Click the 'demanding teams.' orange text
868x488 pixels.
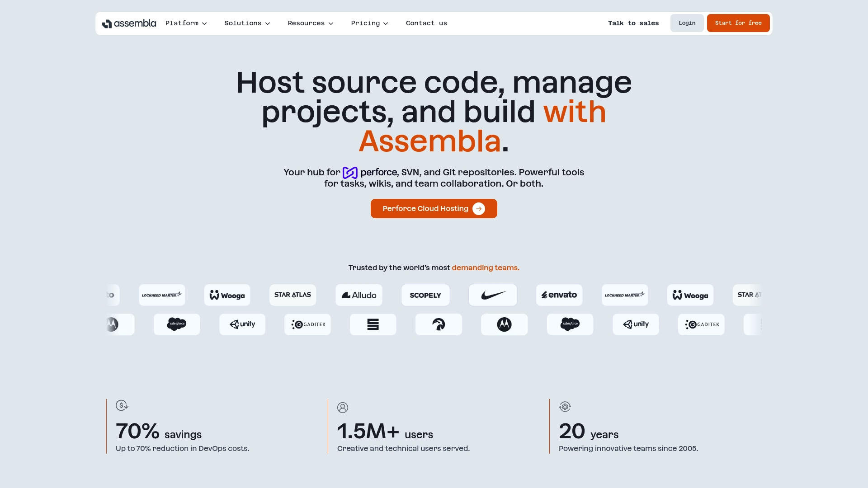click(x=486, y=268)
